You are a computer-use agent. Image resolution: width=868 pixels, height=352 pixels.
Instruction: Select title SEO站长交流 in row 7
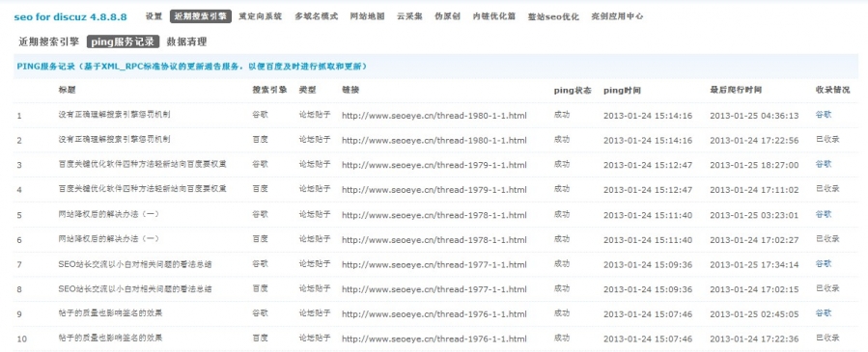[x=134, y=264]
